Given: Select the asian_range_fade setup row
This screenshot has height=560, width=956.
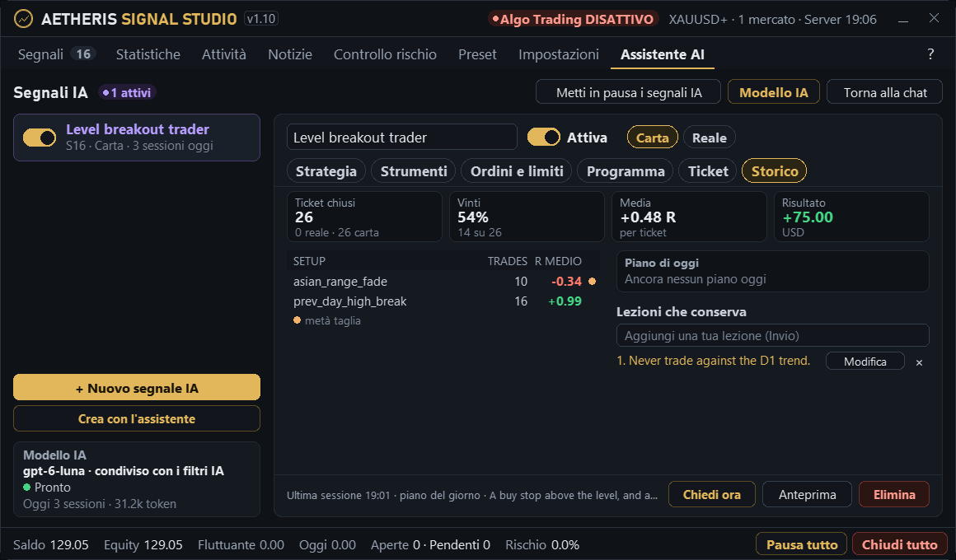Looking at the screenshot, I should pyautogui.click(x=443, y=282).
